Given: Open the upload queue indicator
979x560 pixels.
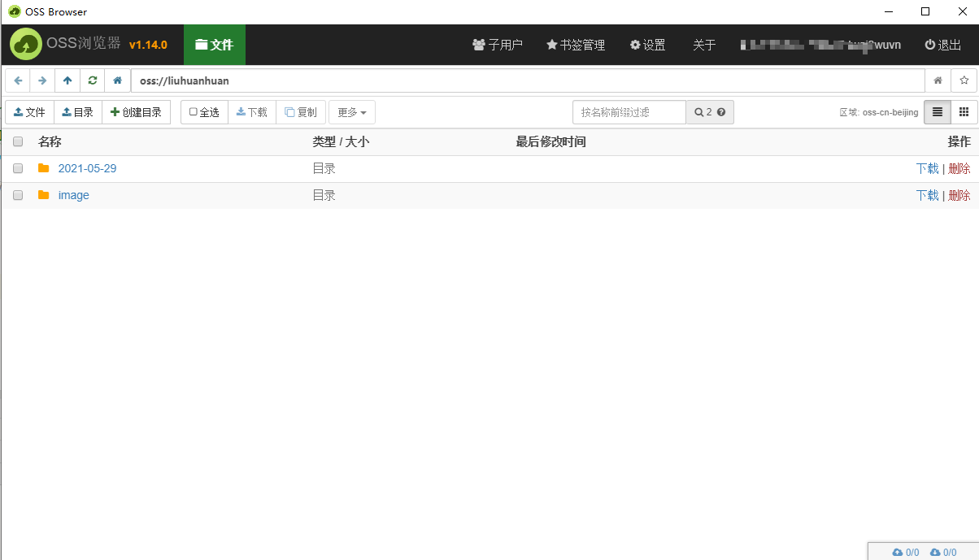Looking at the screenshot, I should click(906, 553).
